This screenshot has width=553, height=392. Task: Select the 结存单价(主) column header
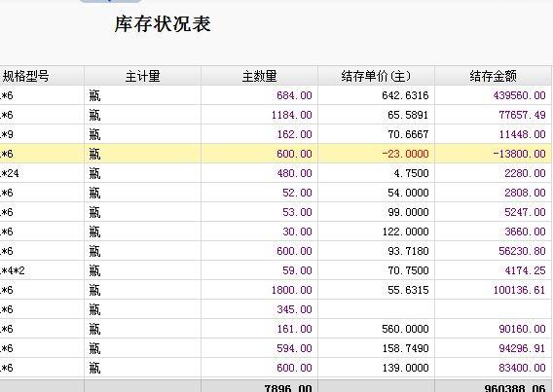[x=376, y=76]
